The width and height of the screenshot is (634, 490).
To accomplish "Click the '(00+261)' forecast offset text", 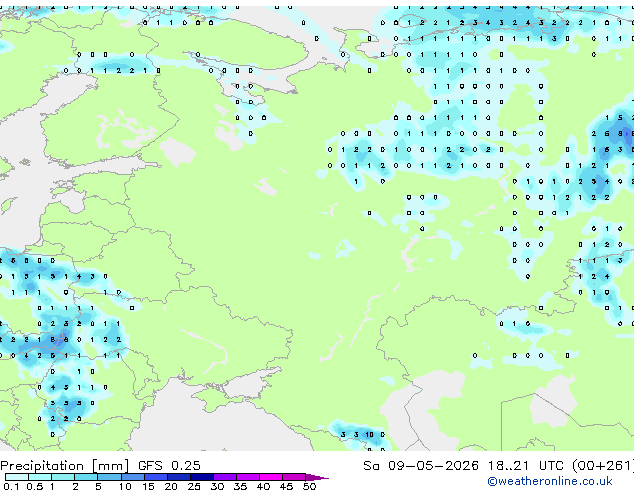I will point(603,466).
